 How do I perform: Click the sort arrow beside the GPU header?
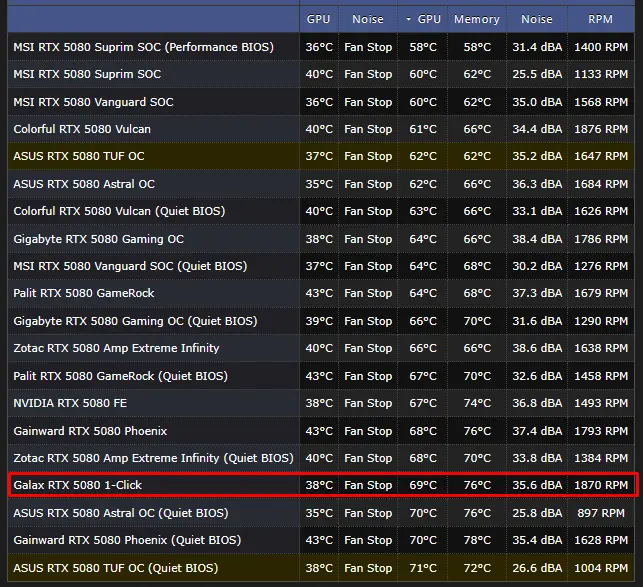point(408,19)
